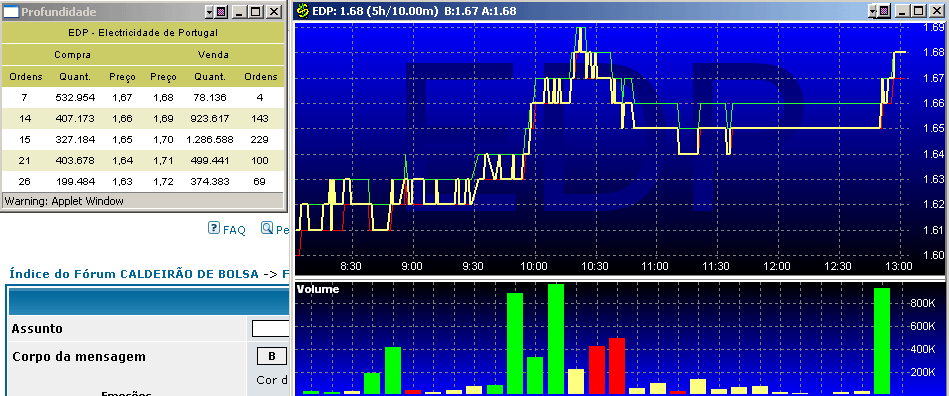This screenshot has height=396, width=949.
Task: Minimize the Profundidade window
Action: click(x=240, y=12)
